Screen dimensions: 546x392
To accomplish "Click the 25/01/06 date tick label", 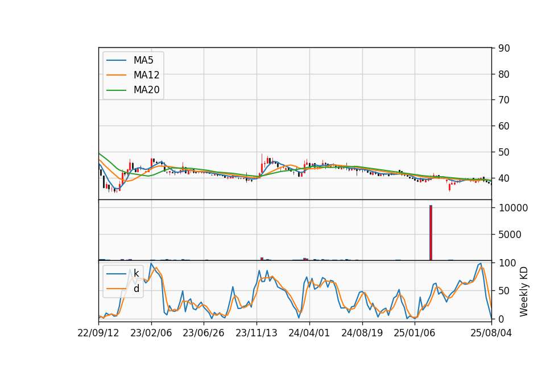I will (x=415, y=333).
